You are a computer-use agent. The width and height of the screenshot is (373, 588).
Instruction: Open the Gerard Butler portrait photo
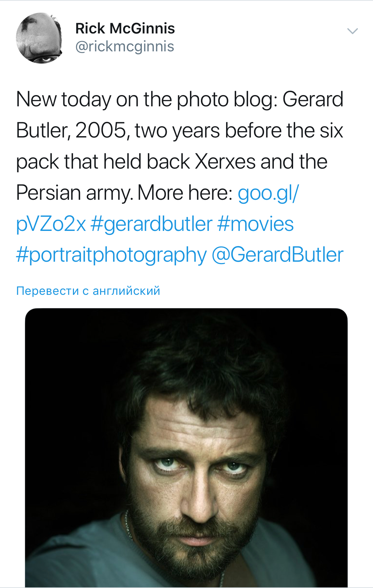(186, 447)
